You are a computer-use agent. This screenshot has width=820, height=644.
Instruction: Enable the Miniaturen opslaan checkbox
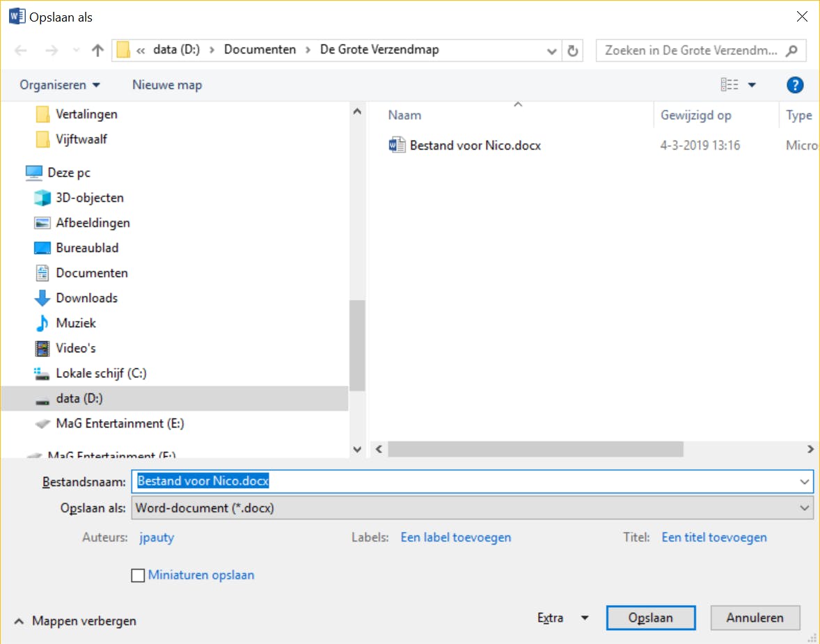[138, 576]
